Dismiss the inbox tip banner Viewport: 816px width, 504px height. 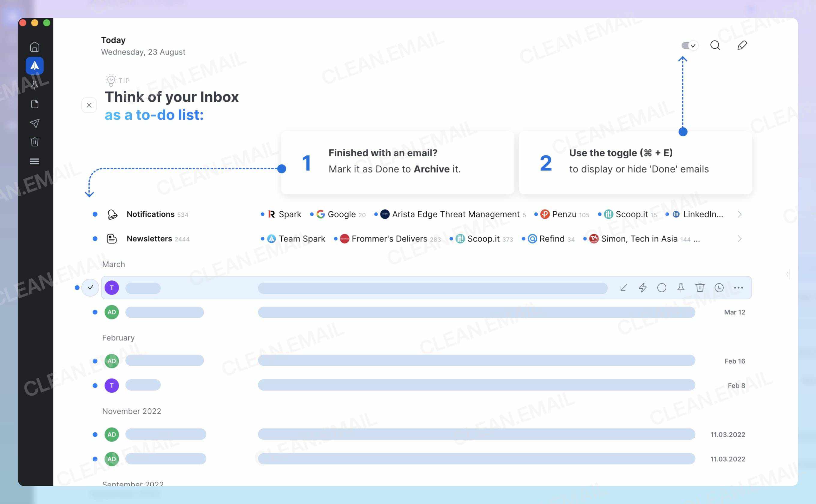coord(89,105)
